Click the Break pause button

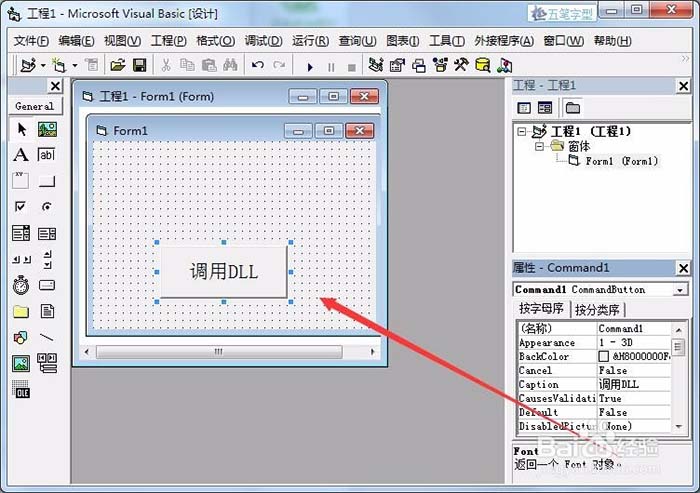331,67
